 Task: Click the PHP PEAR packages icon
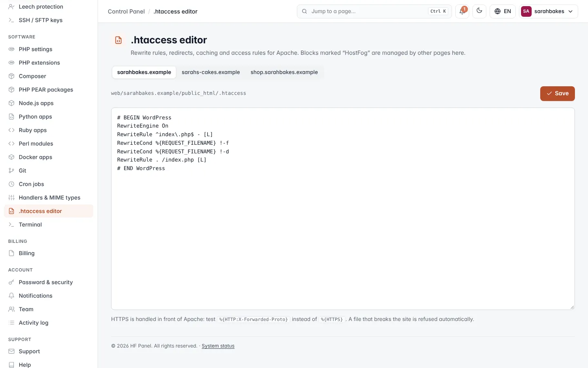point(11,90)
